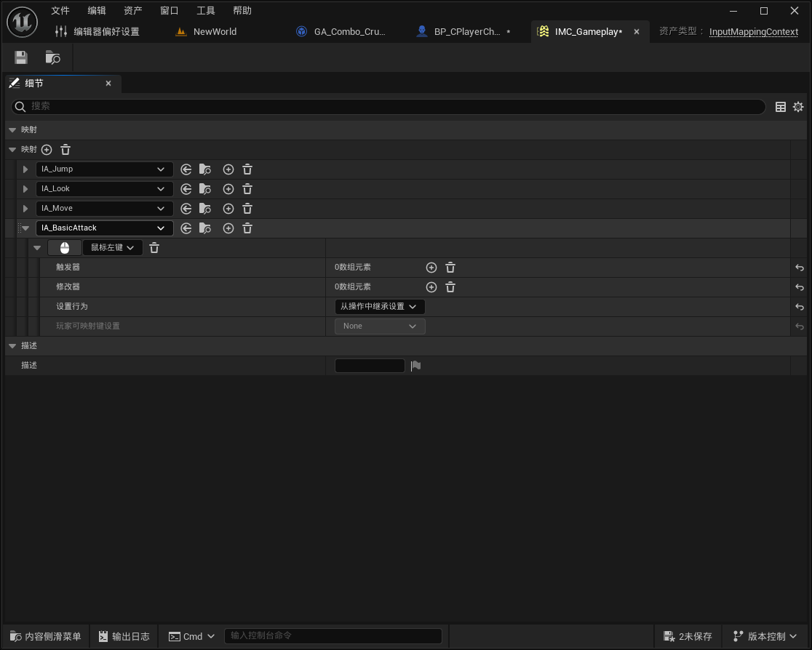812x650 pixels.
Task: Add a new element to 触发器
Action: point(431,267)
